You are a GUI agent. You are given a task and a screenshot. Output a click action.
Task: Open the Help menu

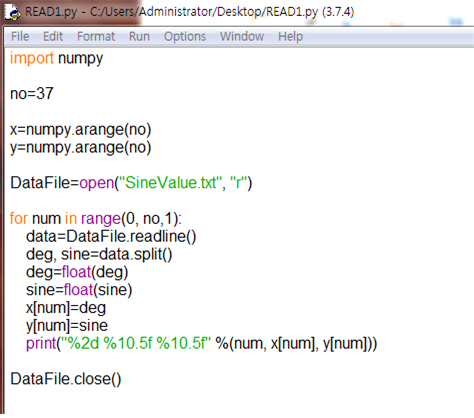290,36
